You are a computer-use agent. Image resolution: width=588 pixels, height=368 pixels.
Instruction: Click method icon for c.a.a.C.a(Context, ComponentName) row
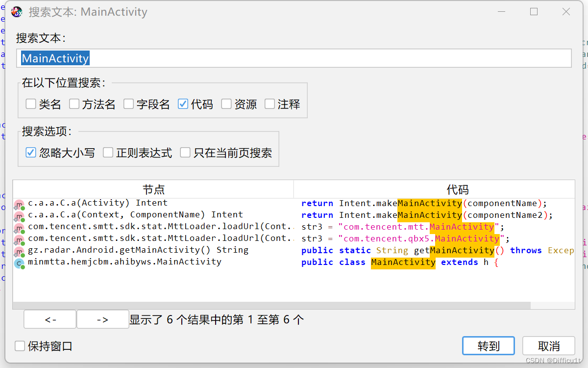click(19, 216)
